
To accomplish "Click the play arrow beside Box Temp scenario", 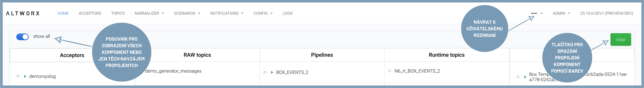I will (x=525, y=77).
